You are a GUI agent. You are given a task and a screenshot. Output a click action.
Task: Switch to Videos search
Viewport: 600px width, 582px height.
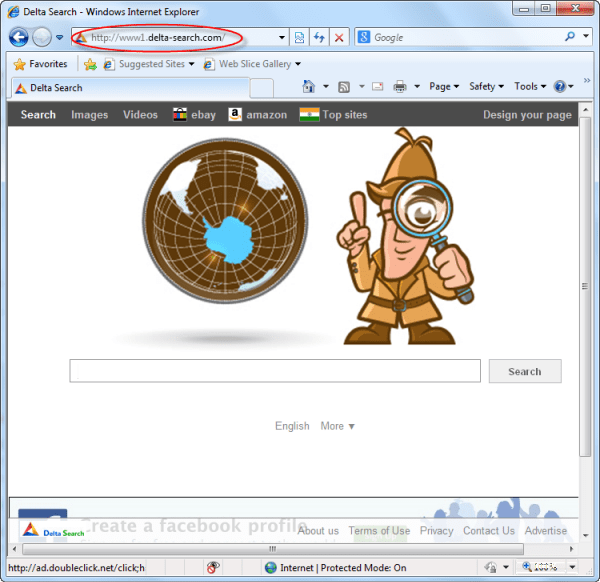point(140,114)
